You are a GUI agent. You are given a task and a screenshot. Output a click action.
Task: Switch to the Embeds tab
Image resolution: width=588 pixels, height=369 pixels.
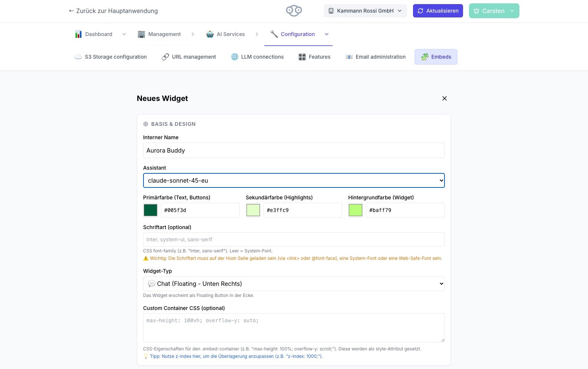[x=436, y=57]
